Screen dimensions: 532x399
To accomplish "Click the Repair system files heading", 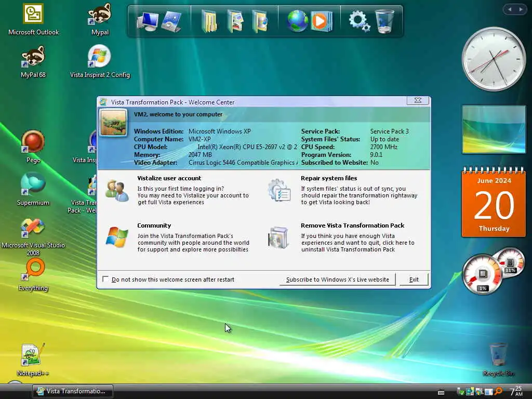I will pyautogui.click(x=329, y=178).
